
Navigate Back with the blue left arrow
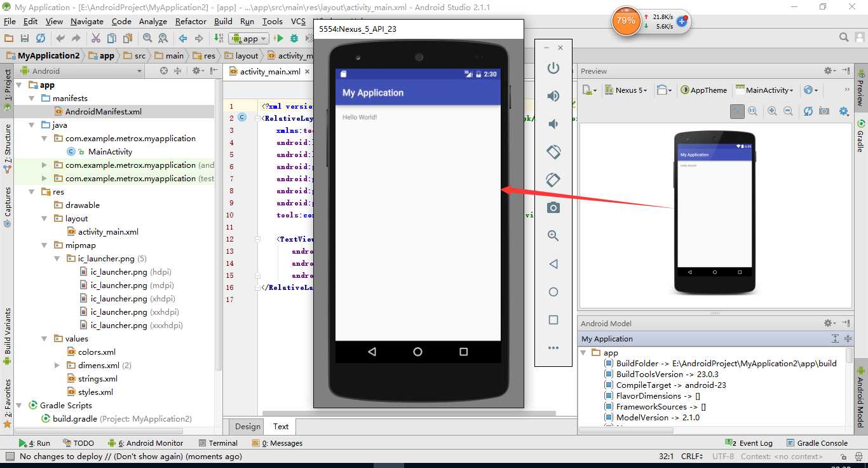coord(183,38)
